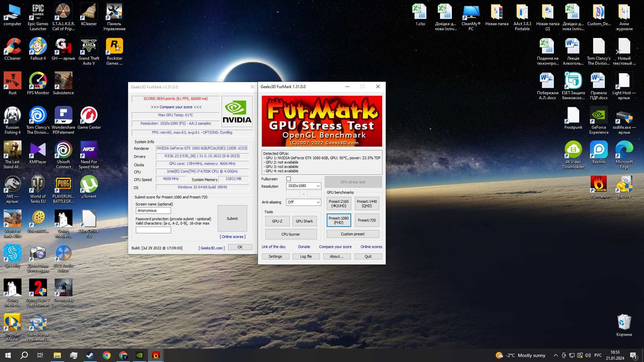Screen dimensions: 644x362
Task: Open World of Tanks EU shortcut
Action: pyautogui.click(x=38, y=189)
